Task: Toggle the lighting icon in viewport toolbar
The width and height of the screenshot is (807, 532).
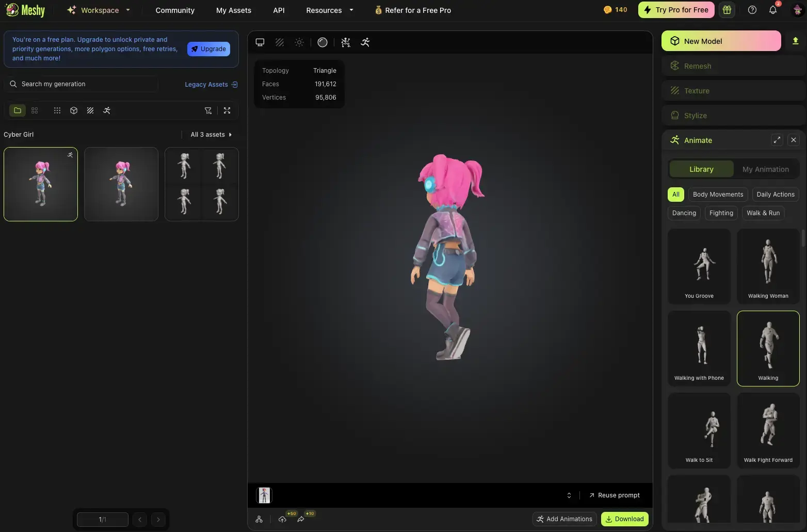Action: (x=299, y=42)
